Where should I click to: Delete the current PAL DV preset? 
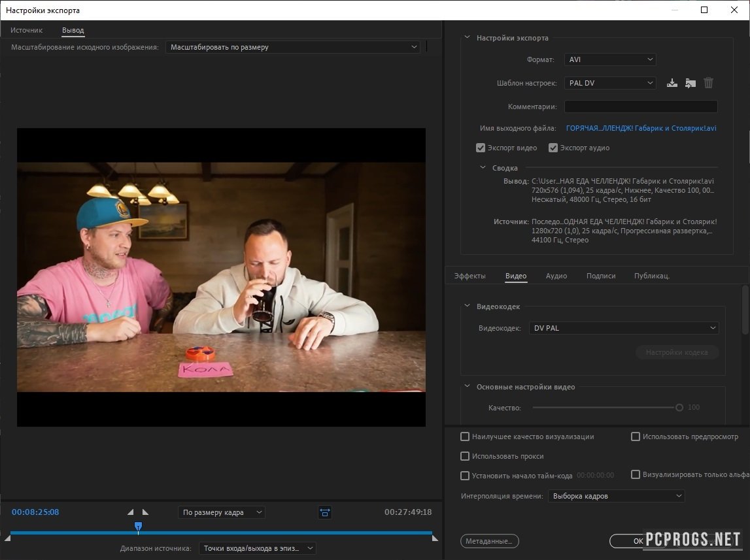point(708,83)
